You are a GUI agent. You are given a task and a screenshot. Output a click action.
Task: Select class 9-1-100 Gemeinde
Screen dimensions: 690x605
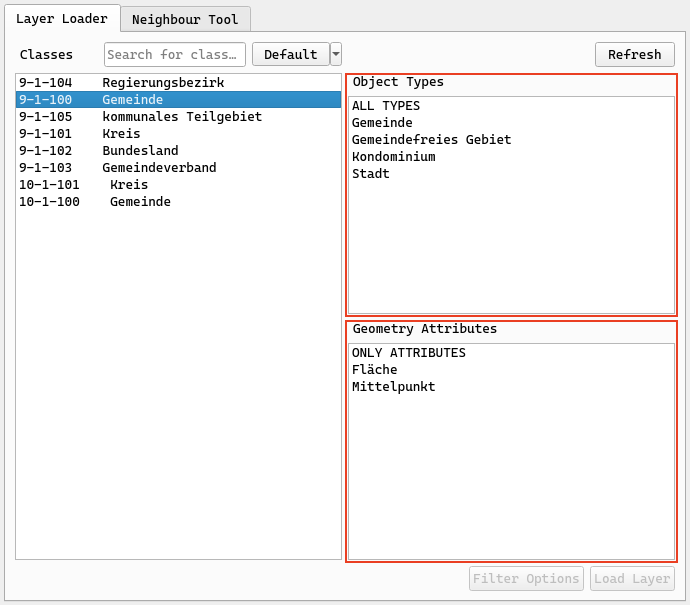(x=178, y=99)
